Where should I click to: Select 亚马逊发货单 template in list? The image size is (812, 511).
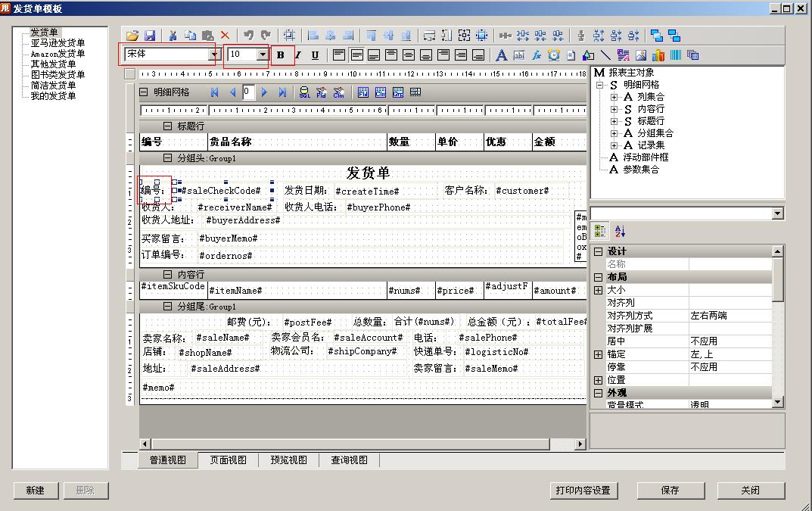pyautogui.click(x=58, y=43)
